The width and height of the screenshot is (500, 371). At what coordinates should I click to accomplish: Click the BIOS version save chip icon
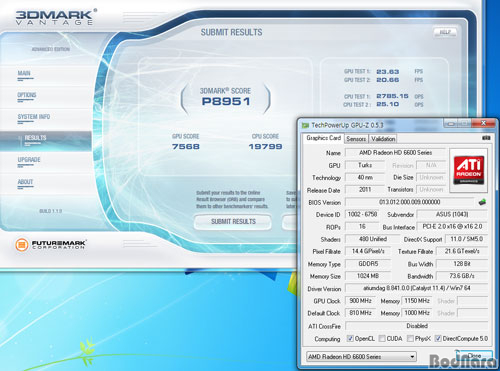[482, 202]
